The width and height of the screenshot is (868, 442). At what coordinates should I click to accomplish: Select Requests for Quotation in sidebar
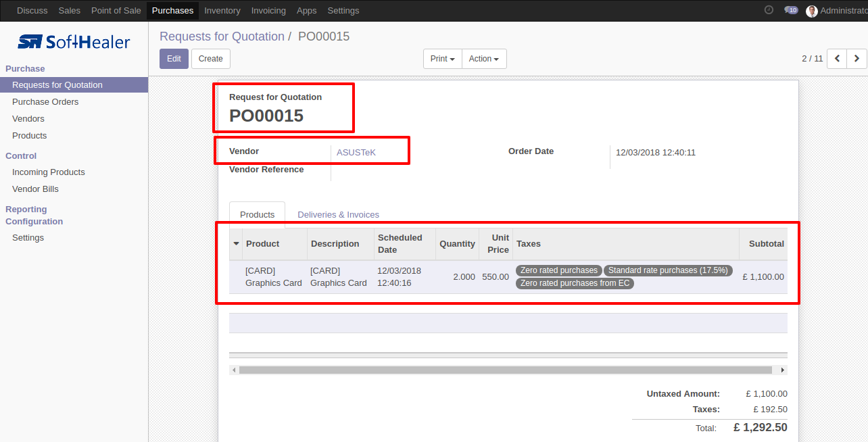74,84
